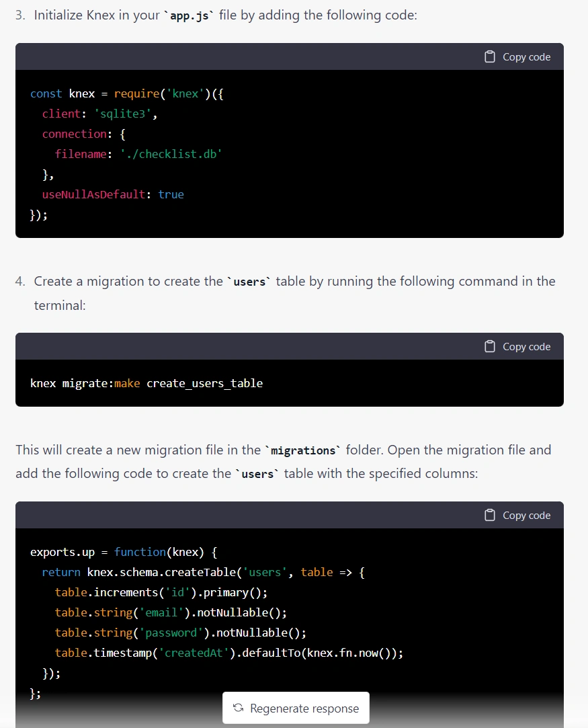Image resolution: width=588 pixels, height=728 pixels.
Task: Copy code of the Knex initialization block
Action: 517,56
